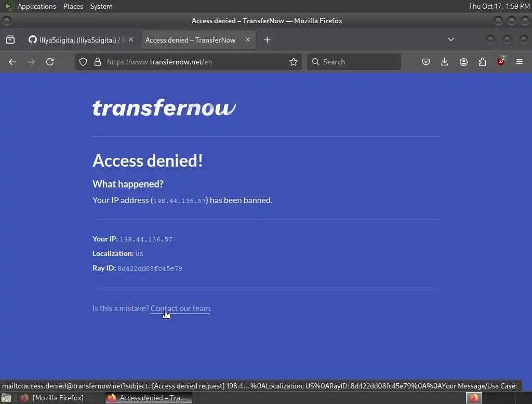Open the Applications menu

click(37, 6)
